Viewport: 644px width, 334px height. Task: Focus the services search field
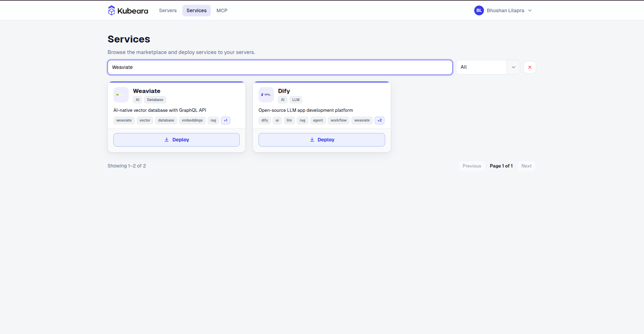[x=280, y=67]
